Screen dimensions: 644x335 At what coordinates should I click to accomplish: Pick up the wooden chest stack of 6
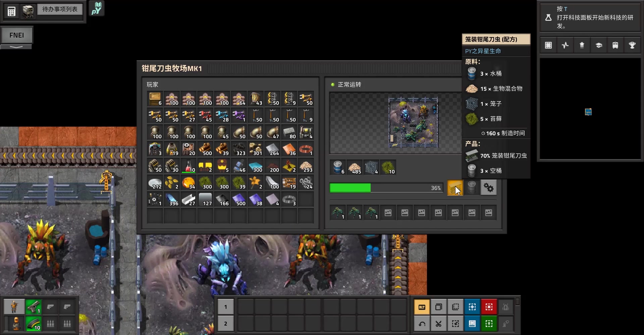click(155, 99)
